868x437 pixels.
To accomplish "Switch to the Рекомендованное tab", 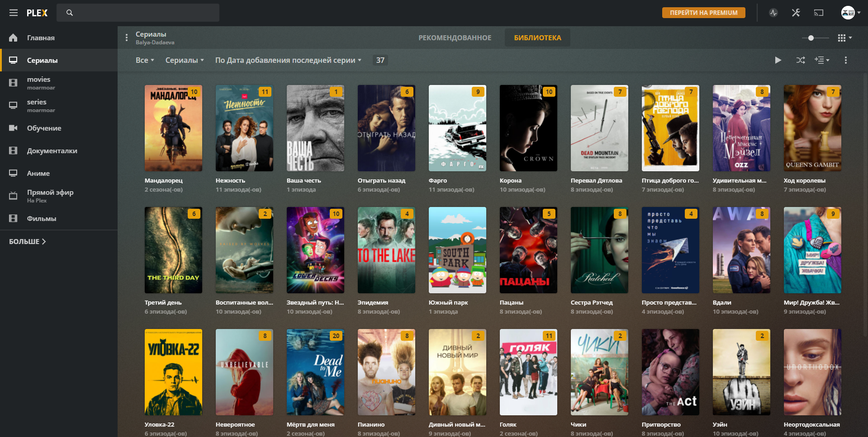I will [x=455, y=38].
